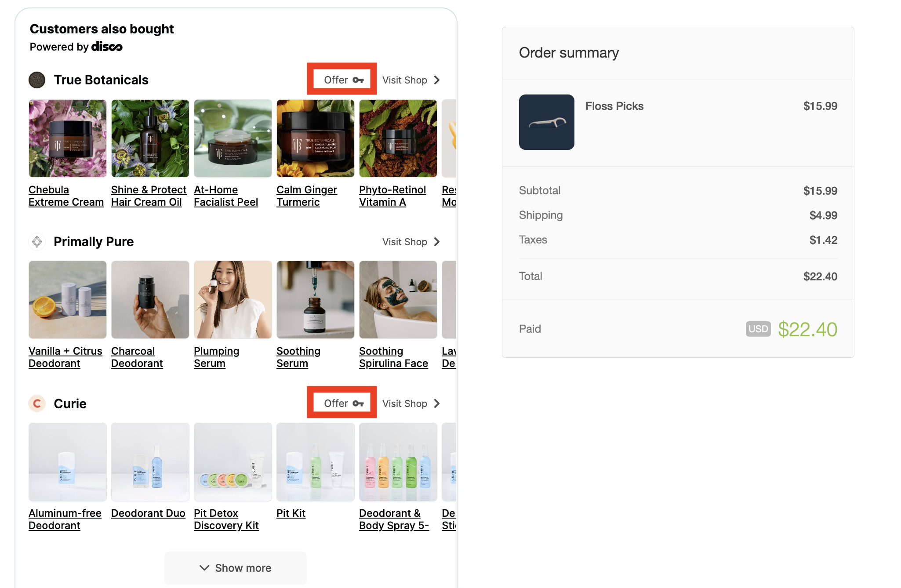Click the Pit Kit link
This screenshot has width=901, height=588.
click(291, 513)
